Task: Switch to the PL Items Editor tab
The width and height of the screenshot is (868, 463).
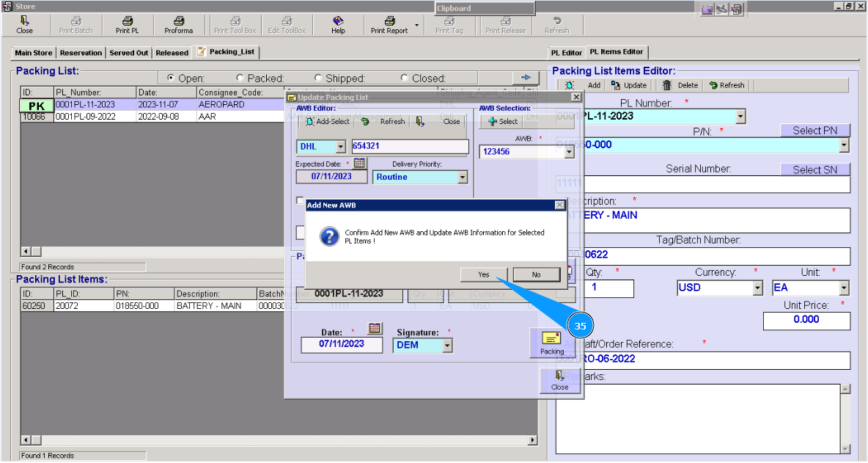Action: (616, 52)
